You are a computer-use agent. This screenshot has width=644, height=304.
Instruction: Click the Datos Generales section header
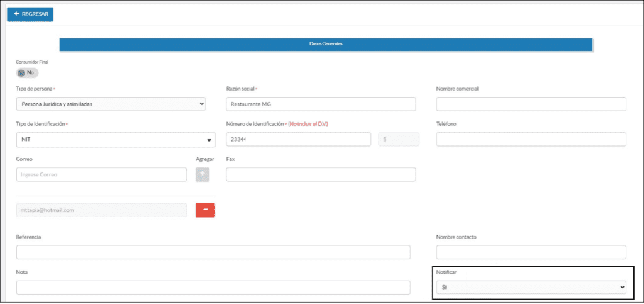point(326,44)
